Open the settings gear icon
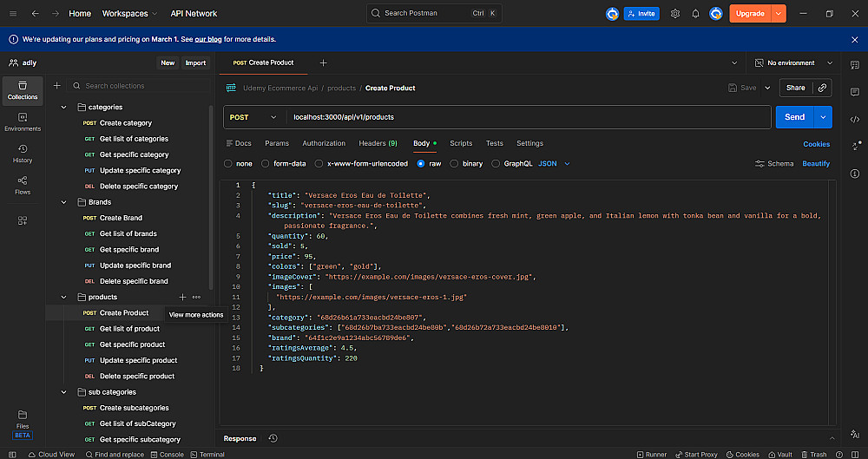Screen dimensions: 868x459 point(675,14)
